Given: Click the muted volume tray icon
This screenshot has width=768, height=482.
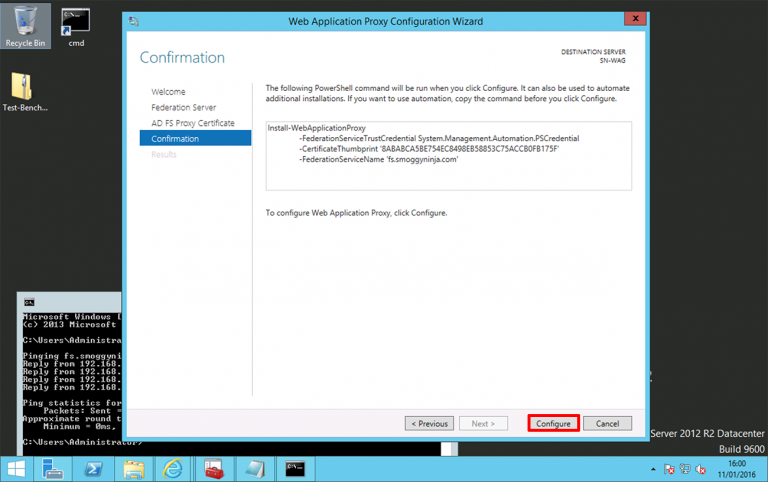Looking at the screenshot, I should tap(701, 469).
